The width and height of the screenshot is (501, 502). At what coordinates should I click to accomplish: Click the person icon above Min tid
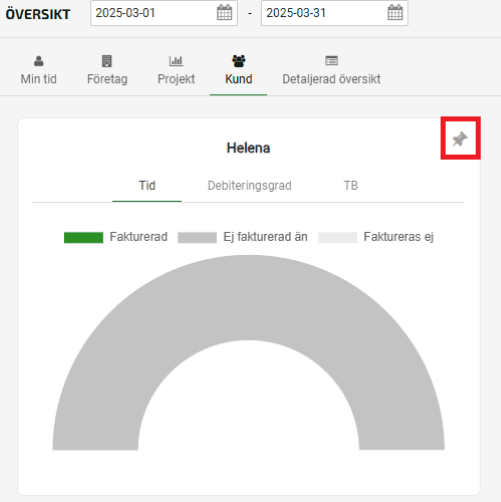point(39,61)
